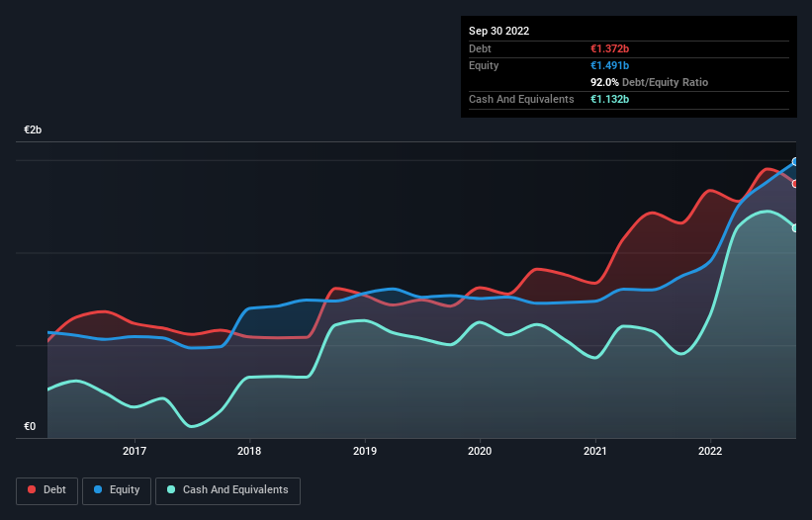812x520 pixels.
Task: Click the Sep 30 2022 tooltip date
Action: coord(498,31)
